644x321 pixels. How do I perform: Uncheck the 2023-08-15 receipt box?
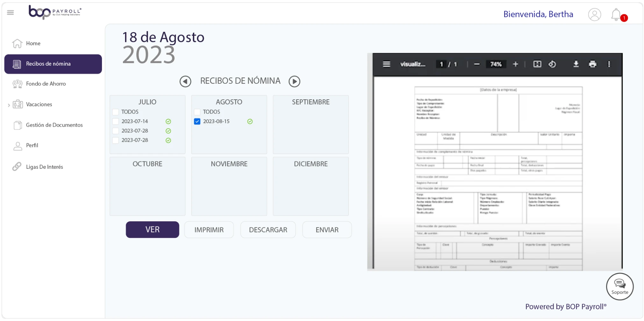point(197,121)
